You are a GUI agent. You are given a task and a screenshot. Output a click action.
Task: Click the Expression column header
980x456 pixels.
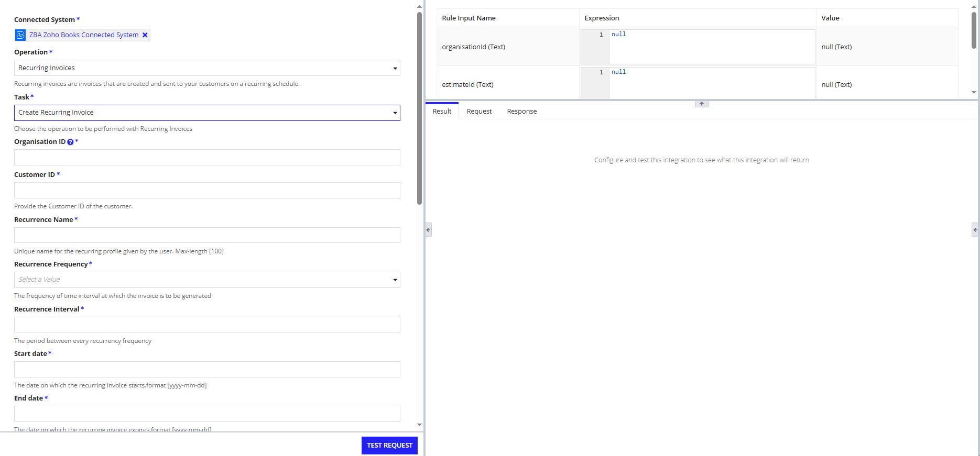602,18
